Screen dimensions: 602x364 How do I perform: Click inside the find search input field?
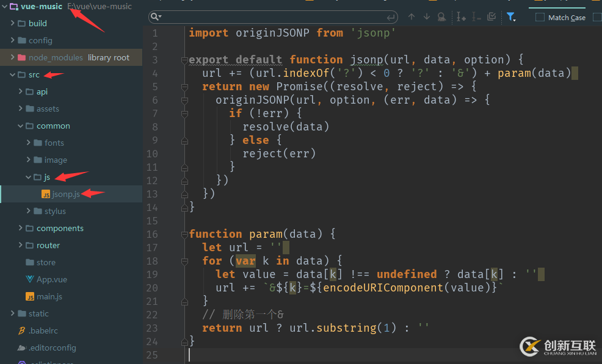(x=275, y=17)
